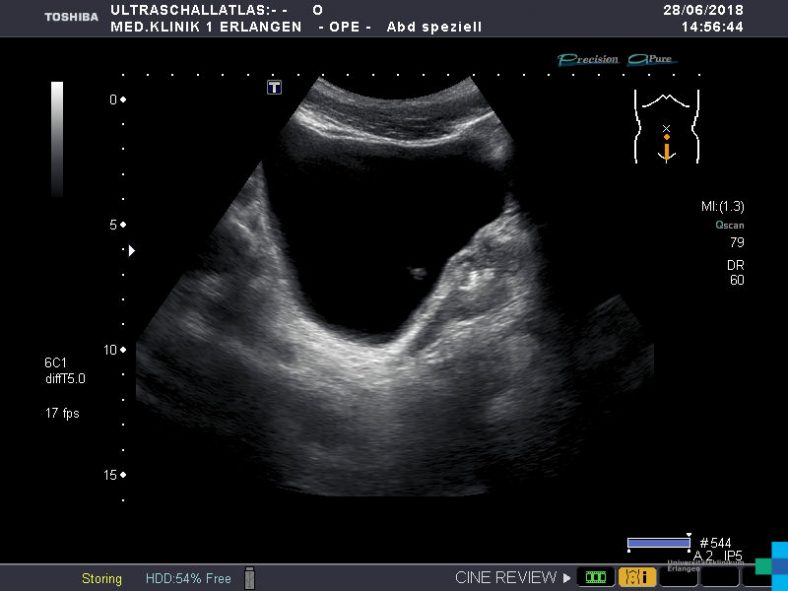Click the HDD 54% Free indicator
Image resolution: width=788 pixels, height=591 pixels.
click(188, 579)
